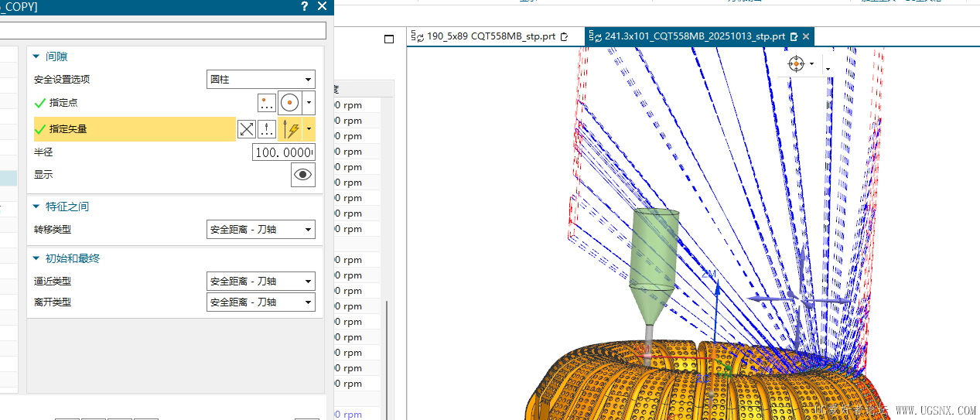The height and width of the screenshot is (420, 980).
Task: Collapse the 初始和最终 section
Action: pyautogui.click(x=36, y=258)
